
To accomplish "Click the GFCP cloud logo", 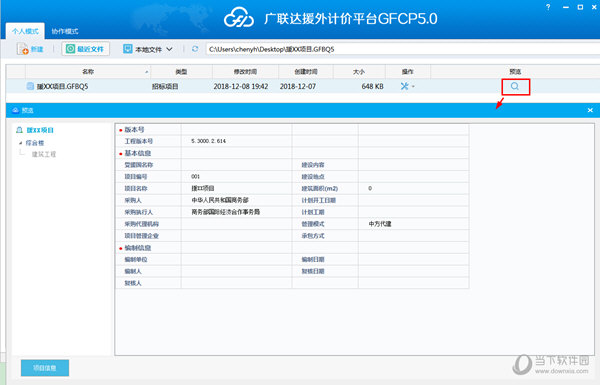I will click(239, 18).
